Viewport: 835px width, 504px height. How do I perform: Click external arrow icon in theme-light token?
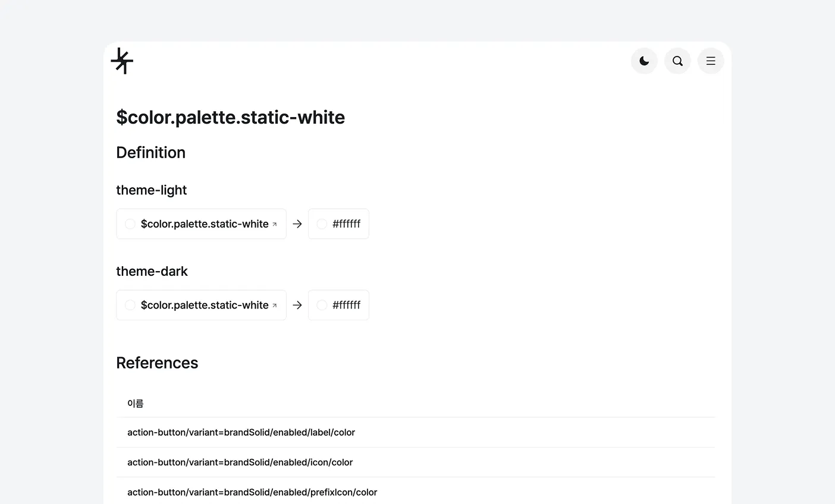(x=275, y=224)
